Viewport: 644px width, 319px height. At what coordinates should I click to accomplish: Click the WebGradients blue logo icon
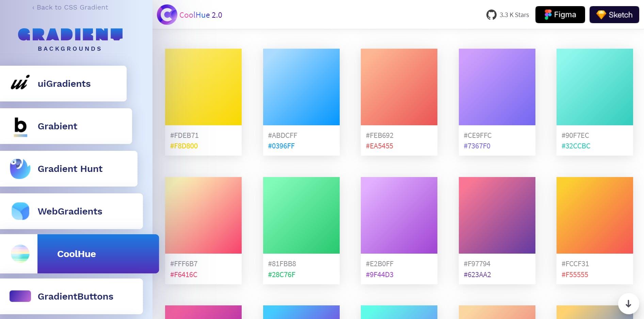[x=20, y=211]
